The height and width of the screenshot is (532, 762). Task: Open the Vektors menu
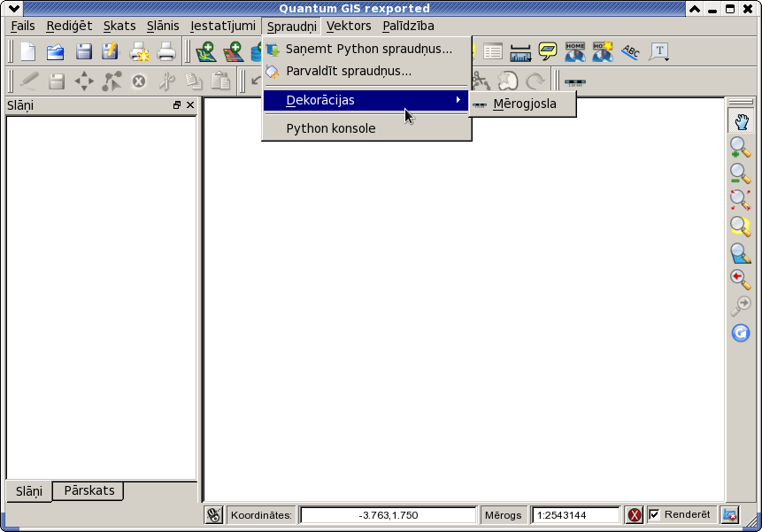click(x=349, y=26)
